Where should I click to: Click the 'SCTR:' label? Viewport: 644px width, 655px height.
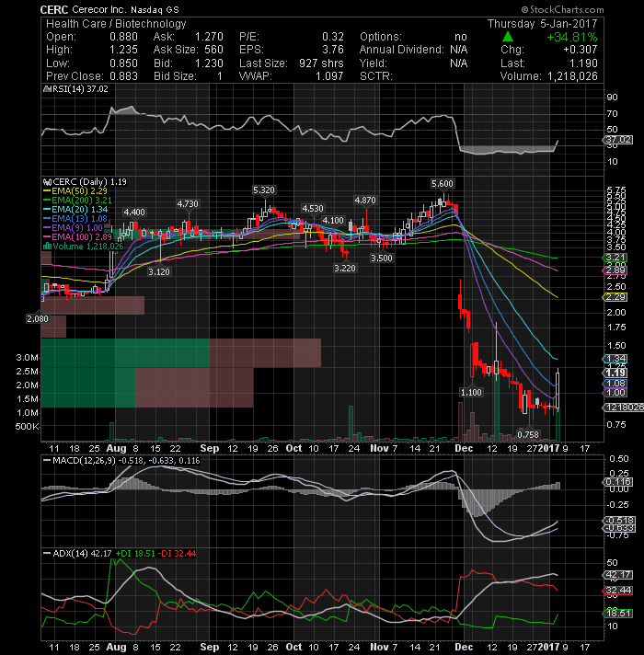coord(376,76)
